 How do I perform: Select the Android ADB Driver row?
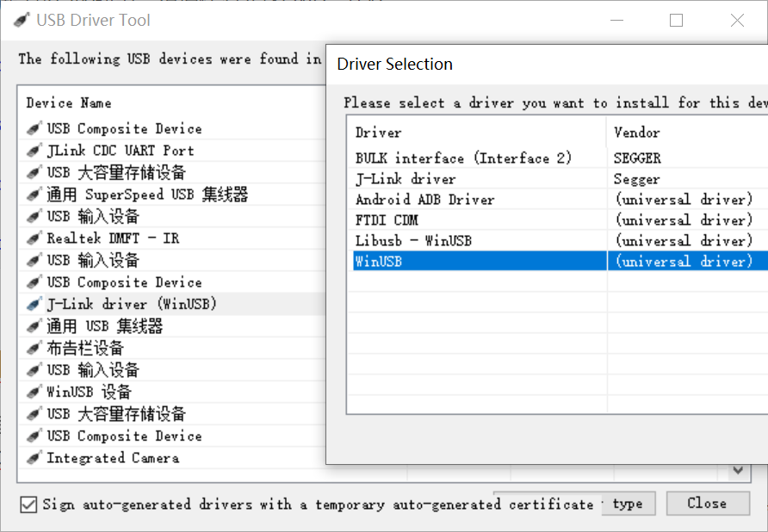(x=425, y=200)
